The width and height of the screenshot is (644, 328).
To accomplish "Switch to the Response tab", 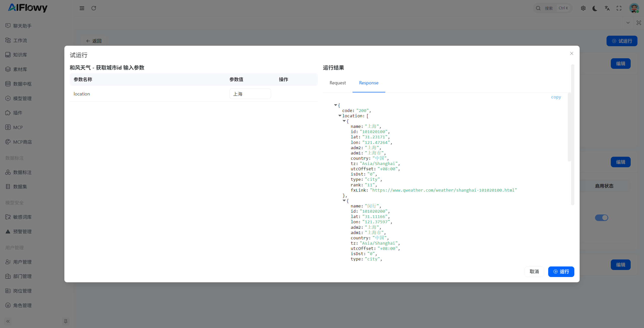I will tap(369, 83).
